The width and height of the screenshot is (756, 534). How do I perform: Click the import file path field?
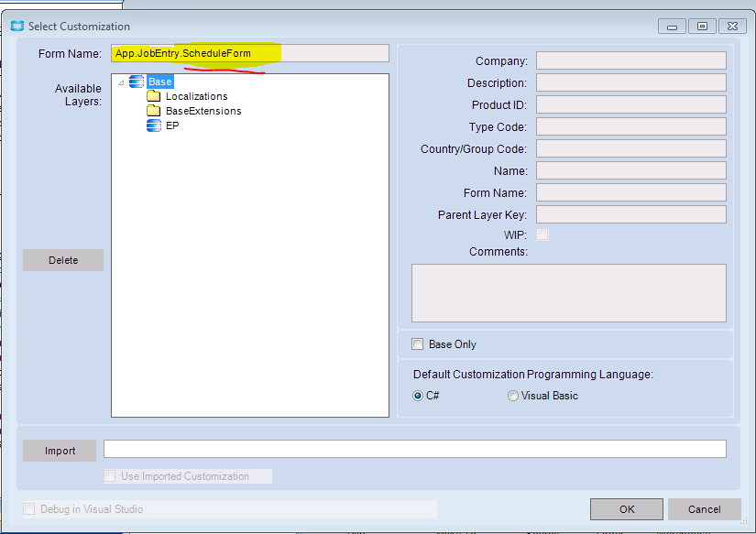click(x=414, y=449)
